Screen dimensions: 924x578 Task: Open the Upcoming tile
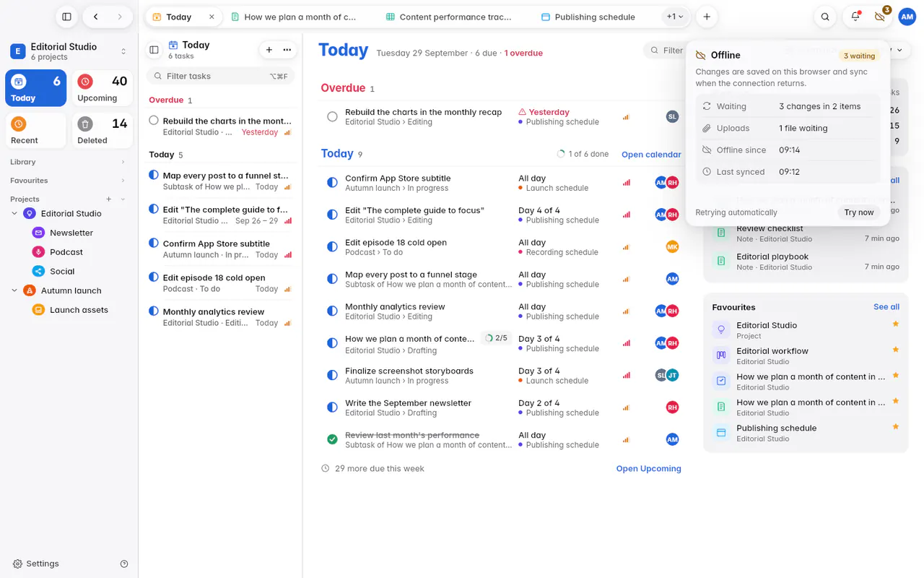(103, 88)
